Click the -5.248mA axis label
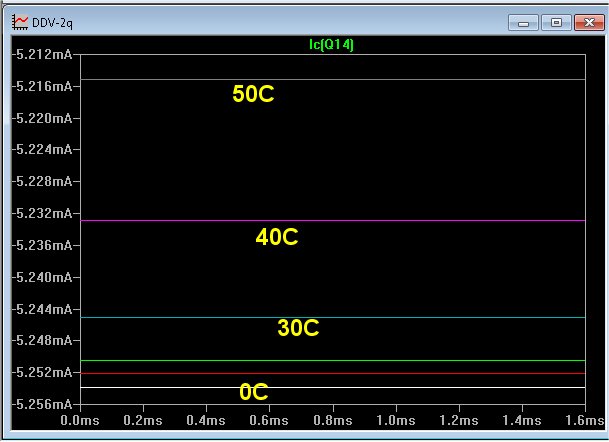Screen dimensions: 609x442 click(x=42, y=341)
